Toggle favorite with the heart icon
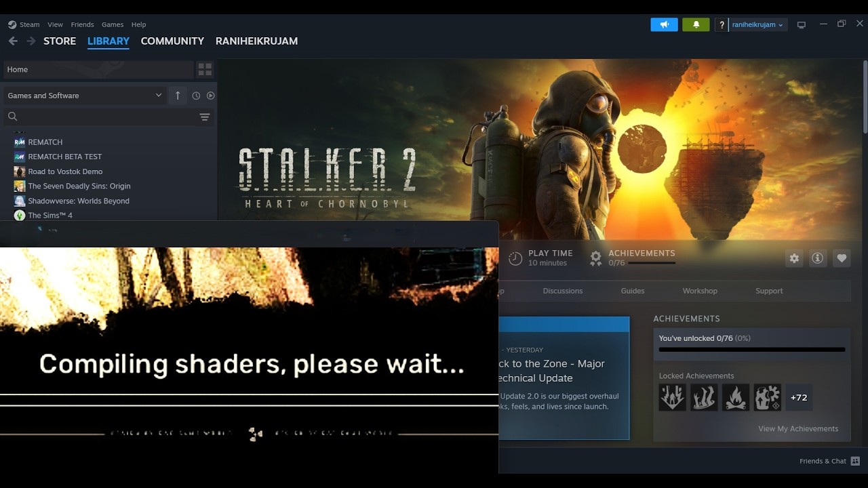The image size is (868, 488). pos(842,258)
